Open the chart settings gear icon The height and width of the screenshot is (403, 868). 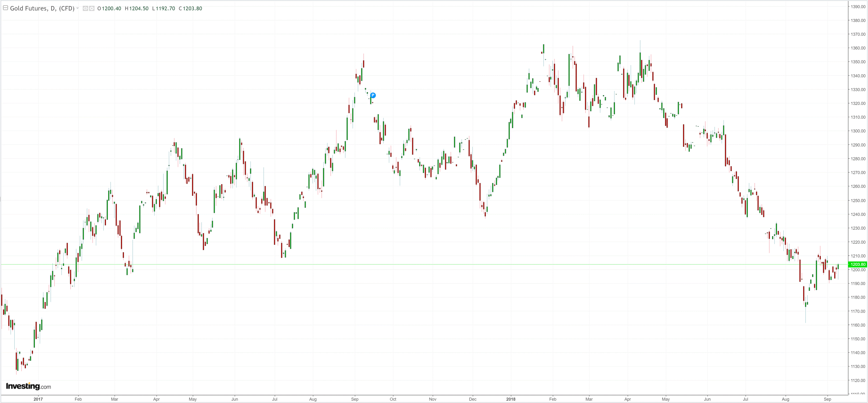pyautogui.click(x=92, y=8)
